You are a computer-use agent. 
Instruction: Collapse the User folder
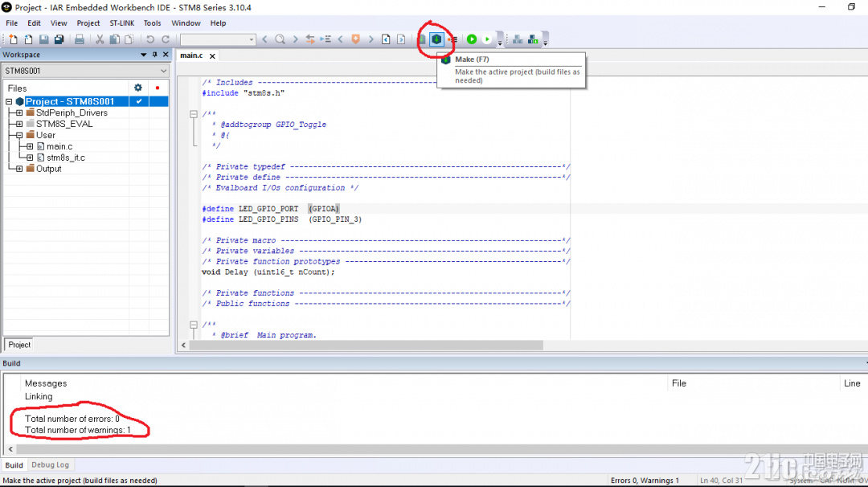[x=19, y=135]
